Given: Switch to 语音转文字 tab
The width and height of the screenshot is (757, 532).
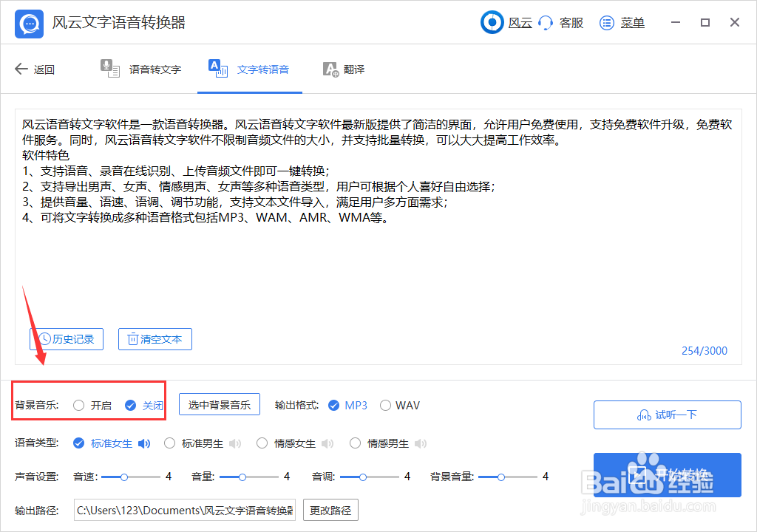Looking at the screenshot, I should [140, 69].
